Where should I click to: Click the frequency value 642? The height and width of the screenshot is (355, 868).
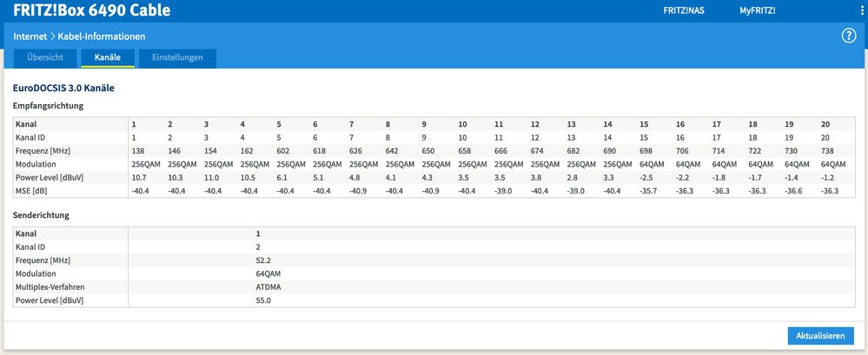(x=391, y=151)
